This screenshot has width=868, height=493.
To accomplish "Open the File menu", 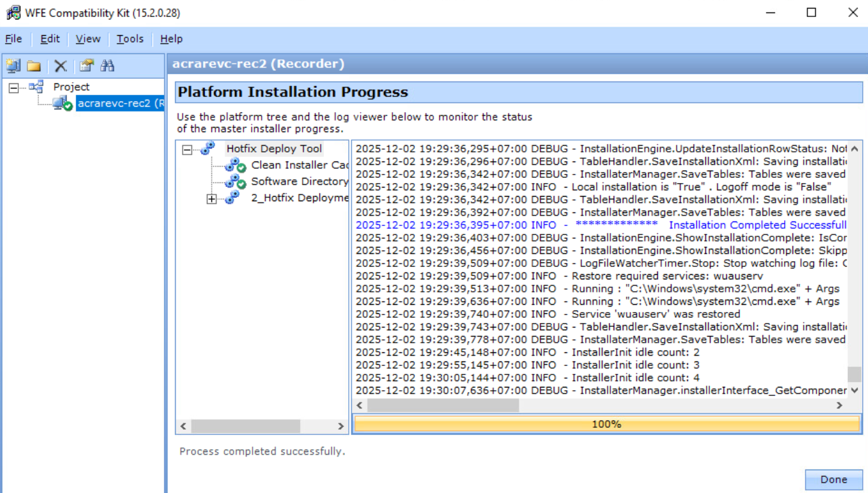I will [x=14, y=39].
